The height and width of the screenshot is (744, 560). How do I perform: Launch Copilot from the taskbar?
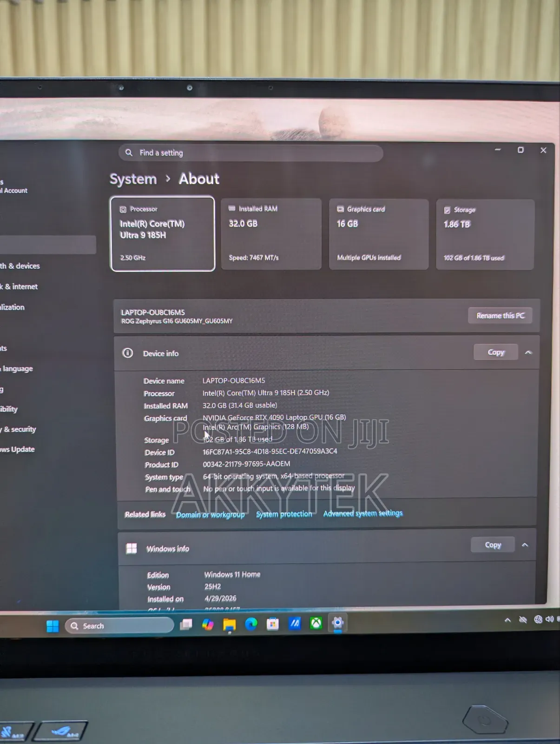coord(208,624)
